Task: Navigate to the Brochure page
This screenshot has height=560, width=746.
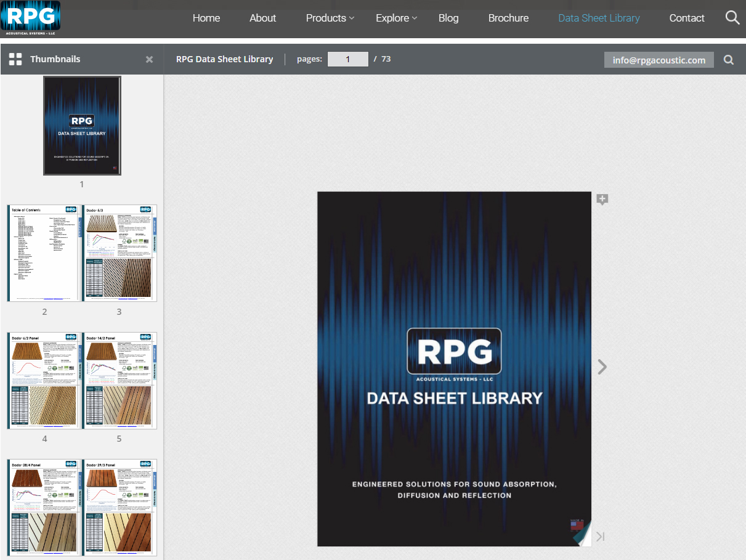Action: tap(508, 18)
